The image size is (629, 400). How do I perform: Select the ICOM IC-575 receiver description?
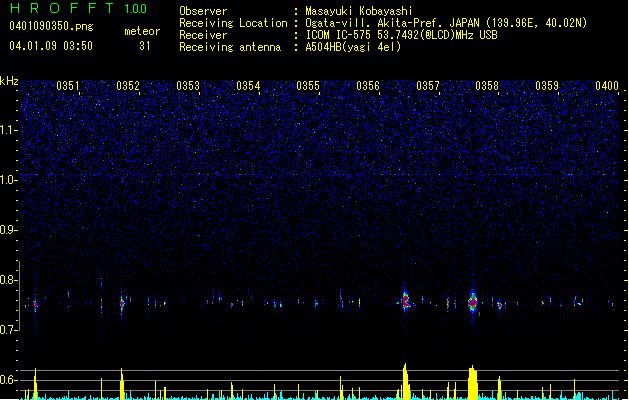click(x=401, y=35)
